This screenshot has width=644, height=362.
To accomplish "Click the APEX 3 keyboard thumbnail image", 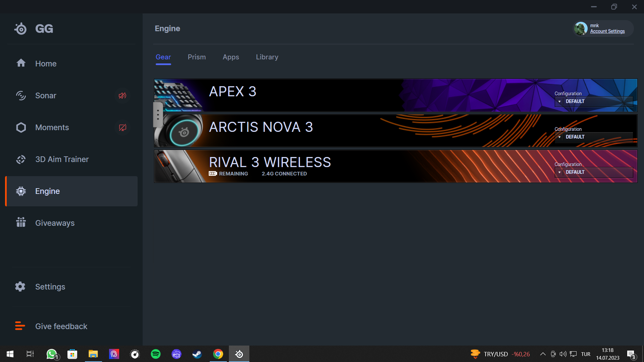I will click(179, 95).
